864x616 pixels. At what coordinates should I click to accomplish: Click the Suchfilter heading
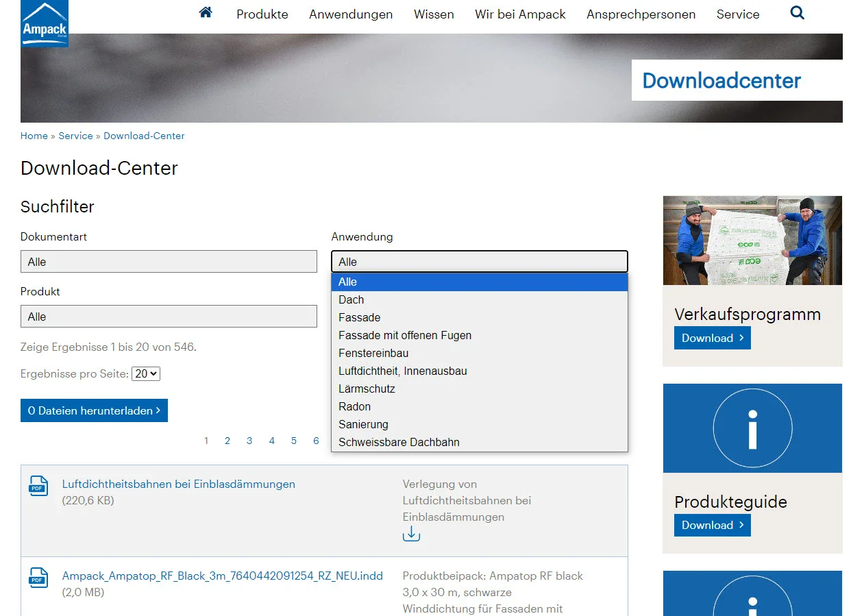tap(58, 206)
